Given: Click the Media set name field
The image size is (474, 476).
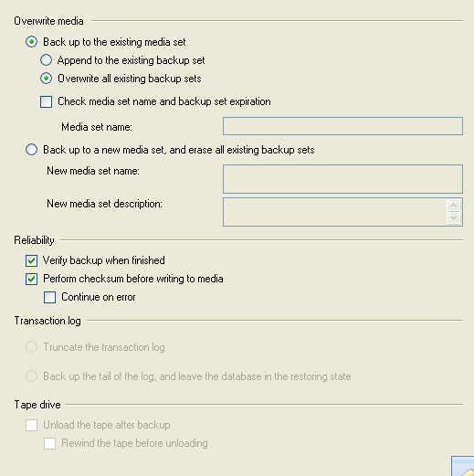Looking at the screenshot, I should [342, 126].
